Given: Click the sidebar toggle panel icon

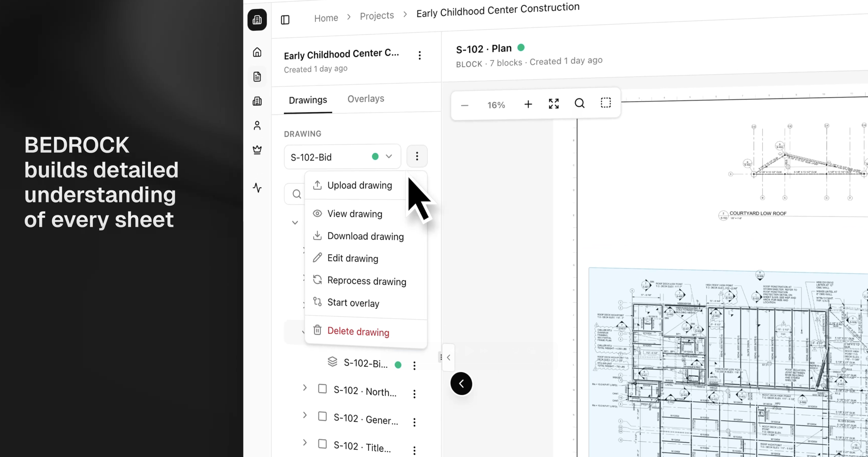Looking at the screenshot, I should click(x=285, y=20).
